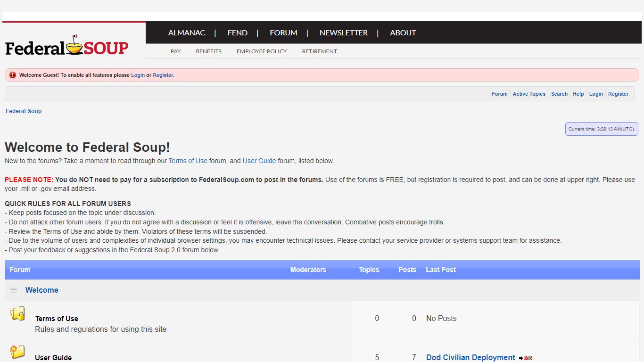Click the Topics column header
Viewport: 644px width, 362px height.
369,270
